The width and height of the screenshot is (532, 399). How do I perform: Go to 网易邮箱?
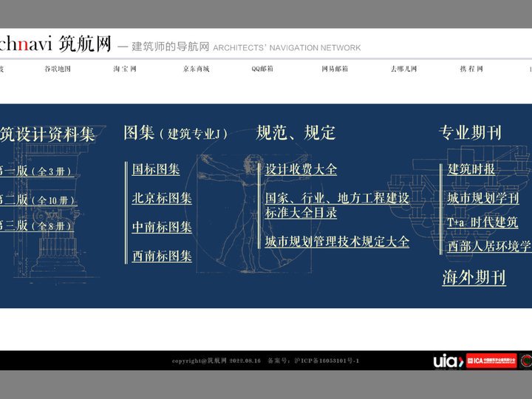[335, 69]
